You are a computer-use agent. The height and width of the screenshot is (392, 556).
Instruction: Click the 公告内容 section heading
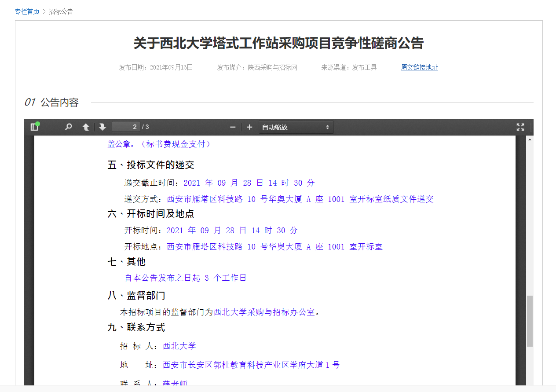pos(59,103)
